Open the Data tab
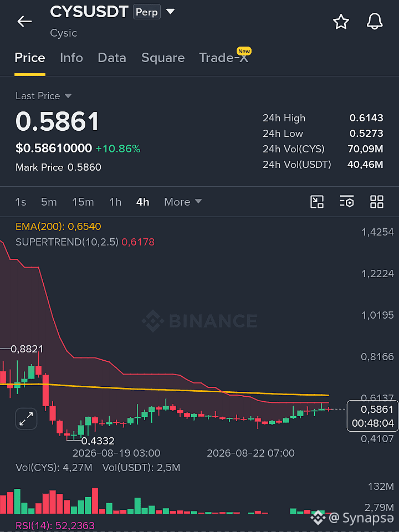399x532 pixels. pos(112,58)
